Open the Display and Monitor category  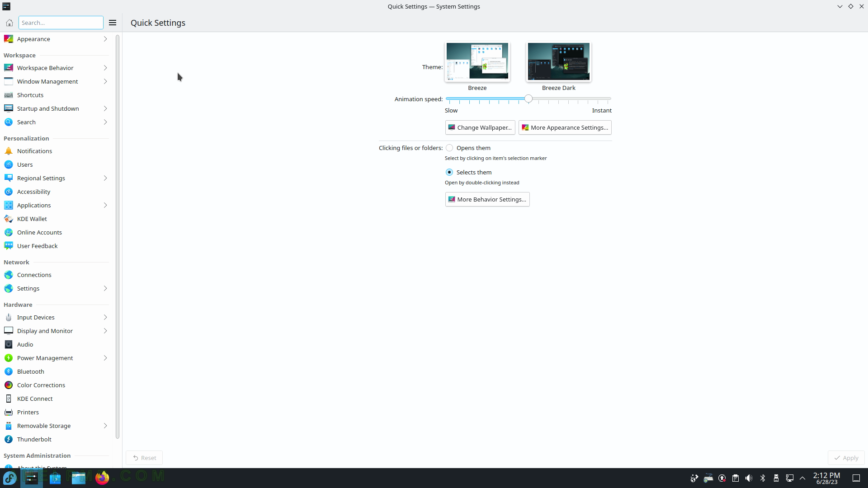point(56,331)
